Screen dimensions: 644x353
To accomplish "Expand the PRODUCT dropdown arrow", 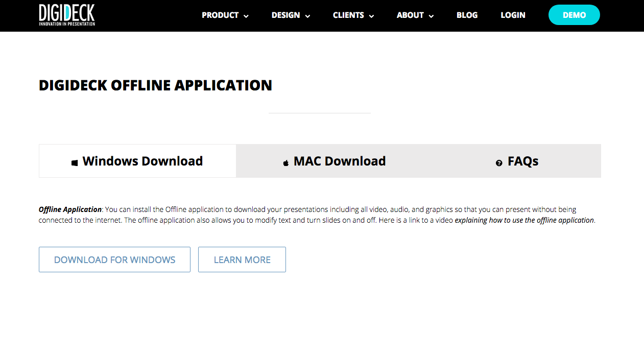I will (246, 16).
